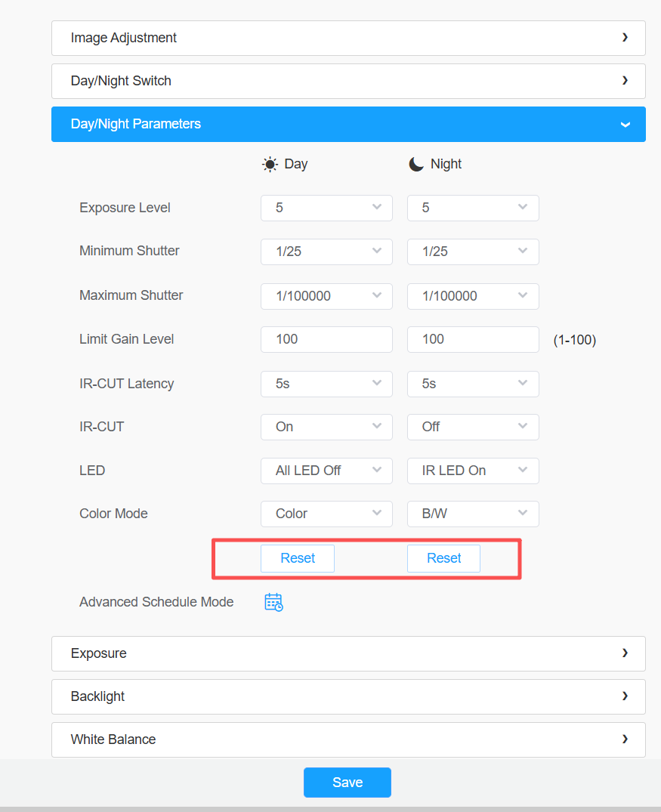Click the "Color Mode" label

click(113, 514)
